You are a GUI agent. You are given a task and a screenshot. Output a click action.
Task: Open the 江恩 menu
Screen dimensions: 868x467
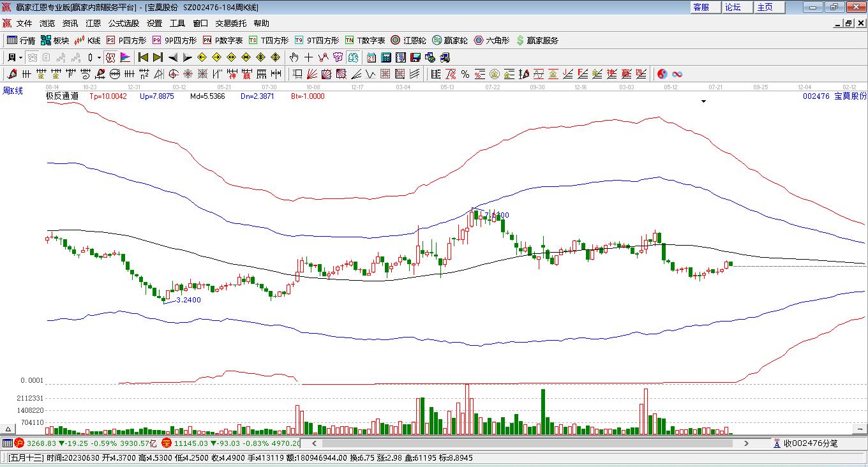tap(93, 24)
